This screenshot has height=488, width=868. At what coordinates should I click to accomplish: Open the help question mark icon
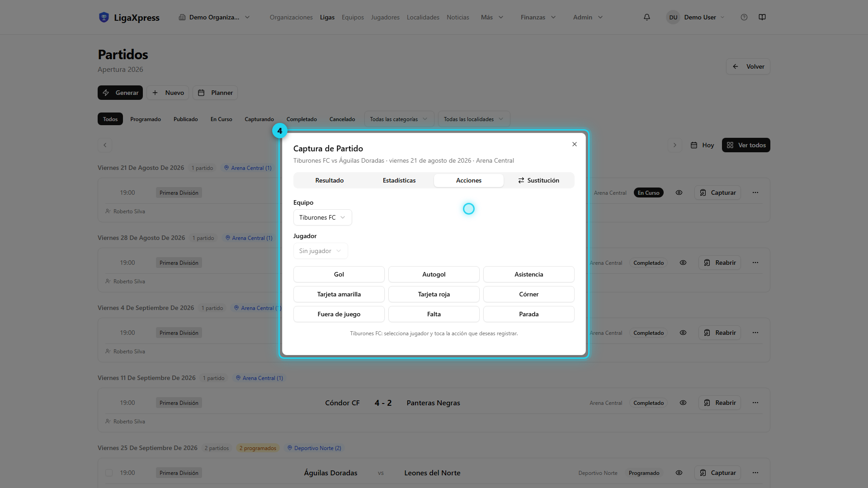click(744, 17)
